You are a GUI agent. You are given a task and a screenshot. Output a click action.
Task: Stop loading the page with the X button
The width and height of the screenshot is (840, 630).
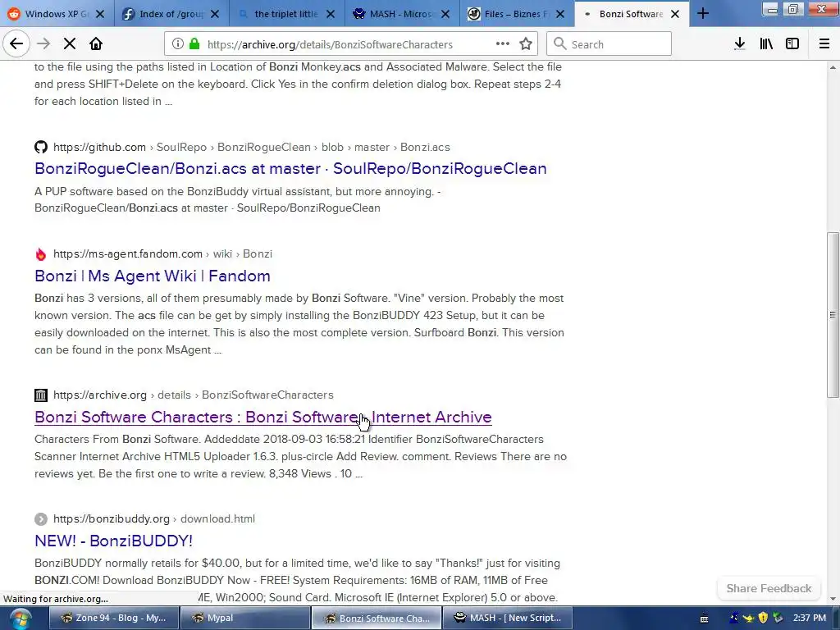click(70, 44)
